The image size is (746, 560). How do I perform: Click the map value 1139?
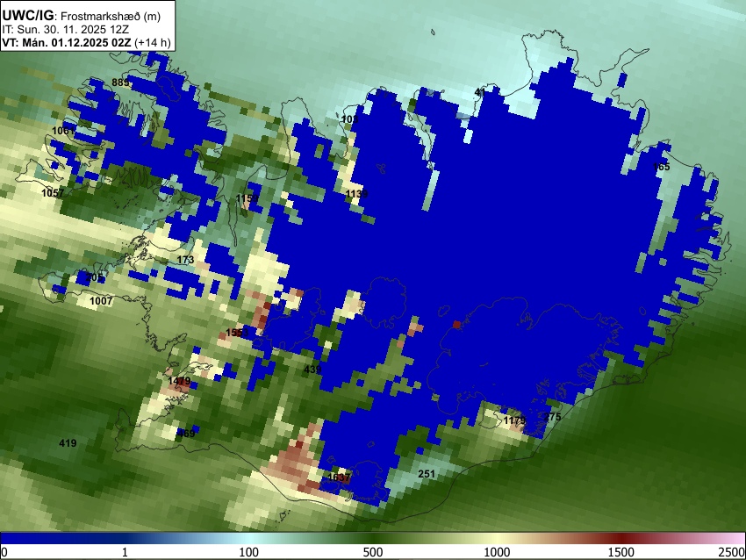pos(357,194)
